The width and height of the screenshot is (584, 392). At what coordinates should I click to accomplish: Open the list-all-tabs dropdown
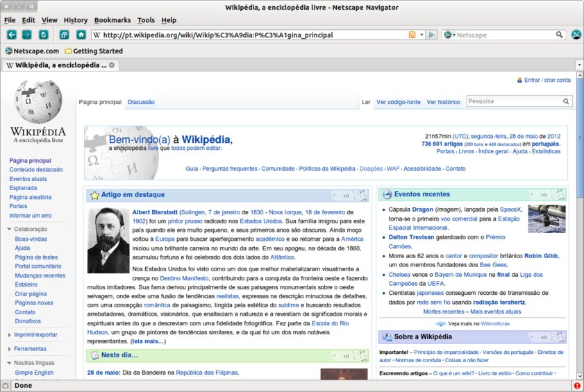tap(579, 65)
